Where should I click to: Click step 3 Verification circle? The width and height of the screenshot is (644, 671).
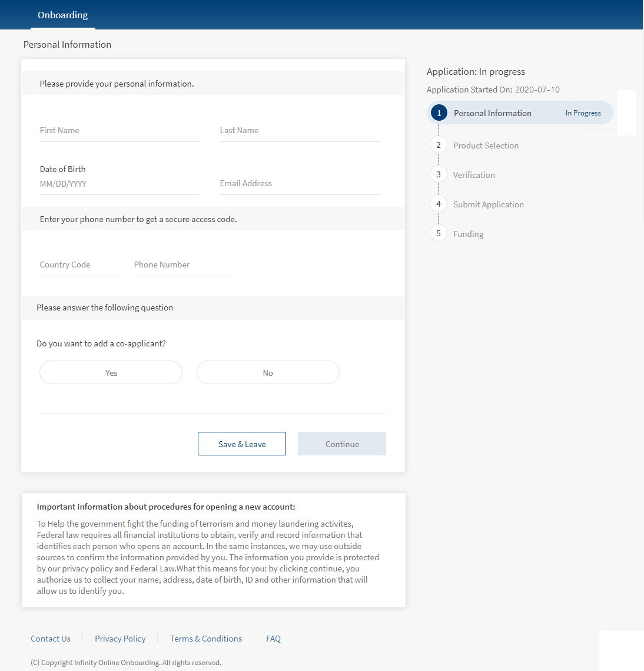coord(439,174)
